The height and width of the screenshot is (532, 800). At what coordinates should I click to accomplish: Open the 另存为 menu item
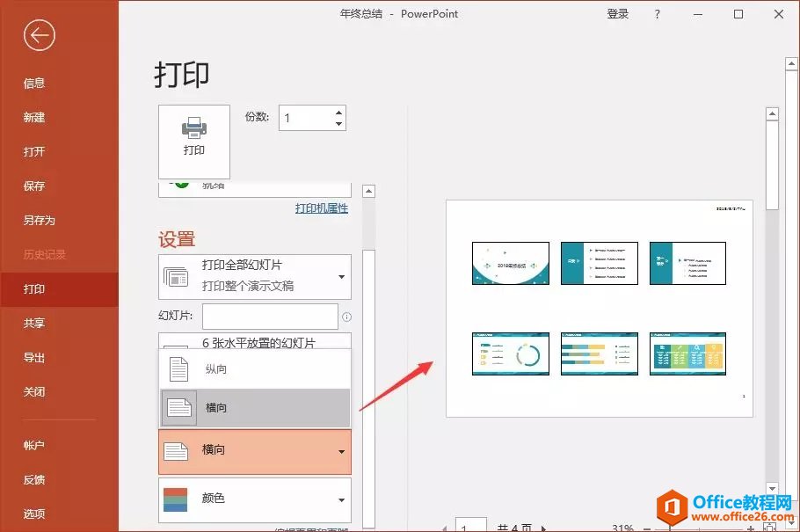click(x=40, y=220)
